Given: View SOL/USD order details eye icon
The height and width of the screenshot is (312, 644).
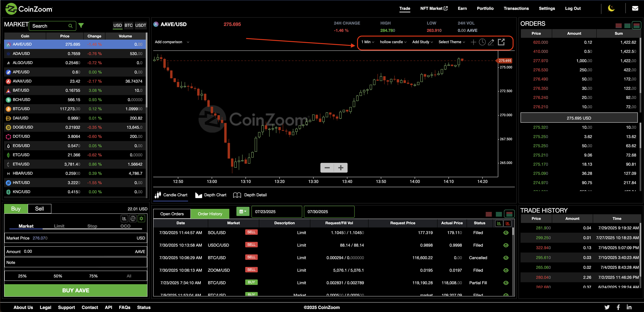Looking at the screenshot, I should 506,233.
